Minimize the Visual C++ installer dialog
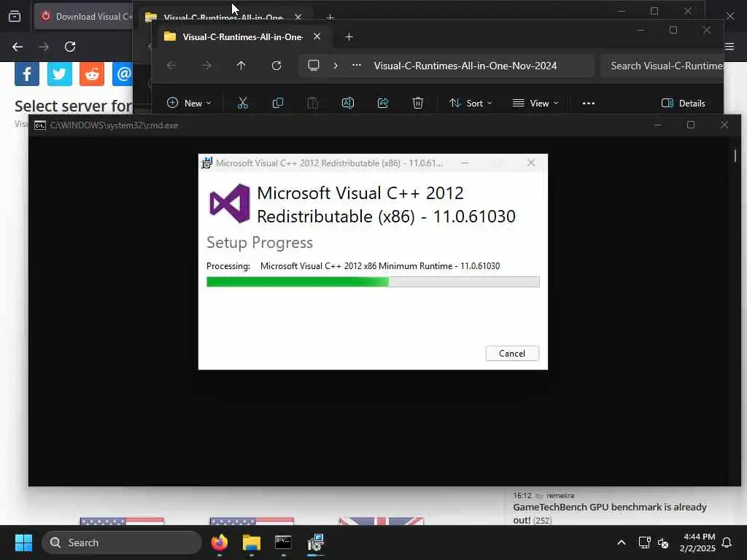This screenshot has width=747, height=560. coord(465,163)
